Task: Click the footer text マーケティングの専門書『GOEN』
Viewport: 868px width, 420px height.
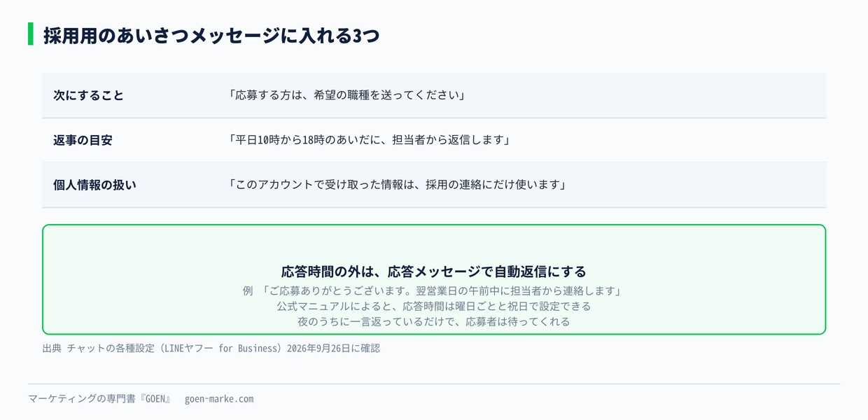Action: [x=99, y=399]
